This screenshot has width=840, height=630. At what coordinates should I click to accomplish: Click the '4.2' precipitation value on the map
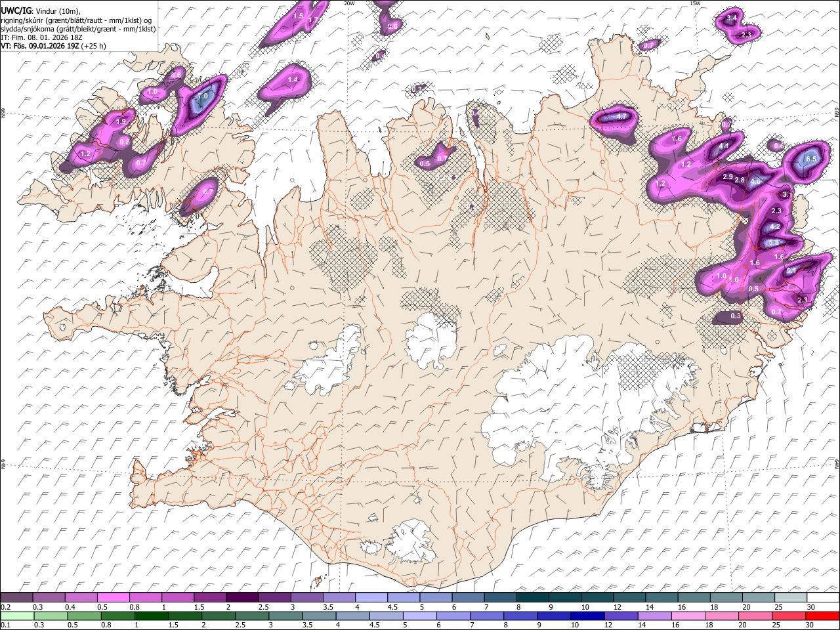(775, 226)
